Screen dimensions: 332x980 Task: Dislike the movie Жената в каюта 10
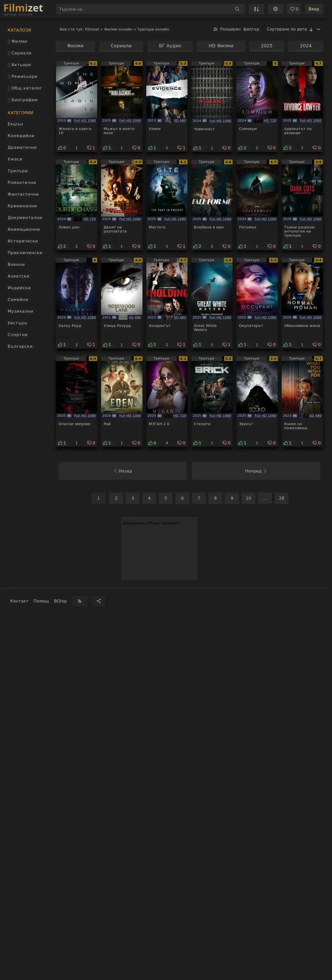click(x=91, y=148)
